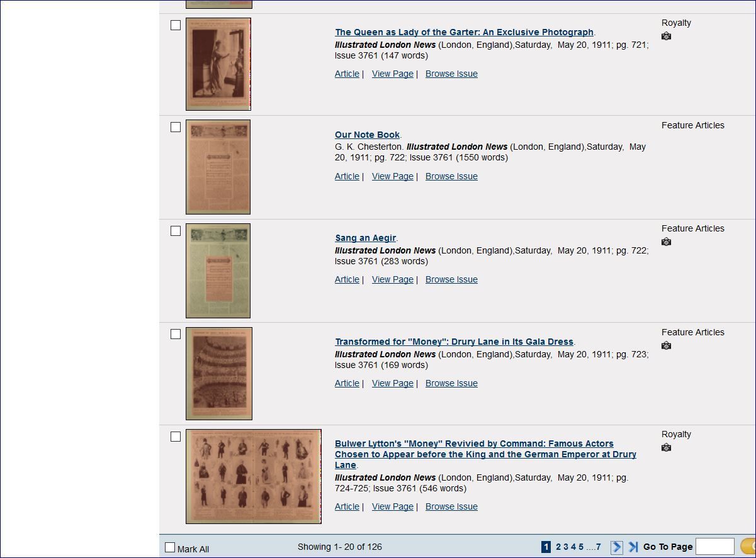Click camera icon beside The Queen as Lady entry
756x558 pixels.
tap(666, 36)
